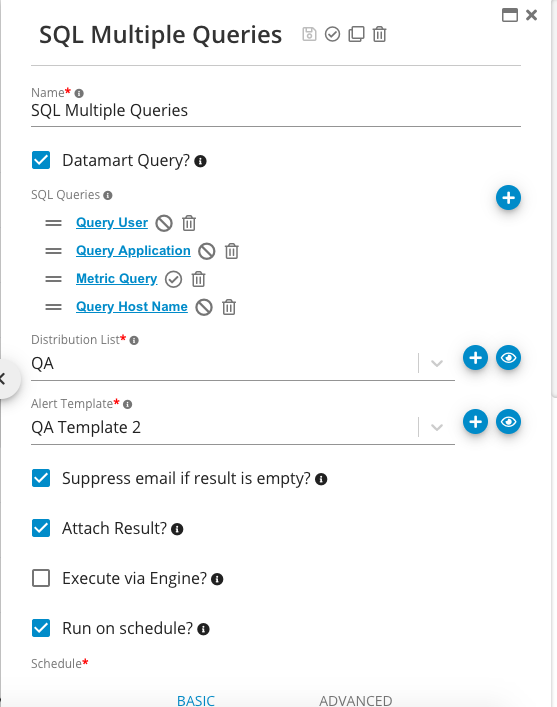This screenshot has width=557, height=707.
Task: Click enabled checkmark beside Metric Query
Action: point(173,279)
